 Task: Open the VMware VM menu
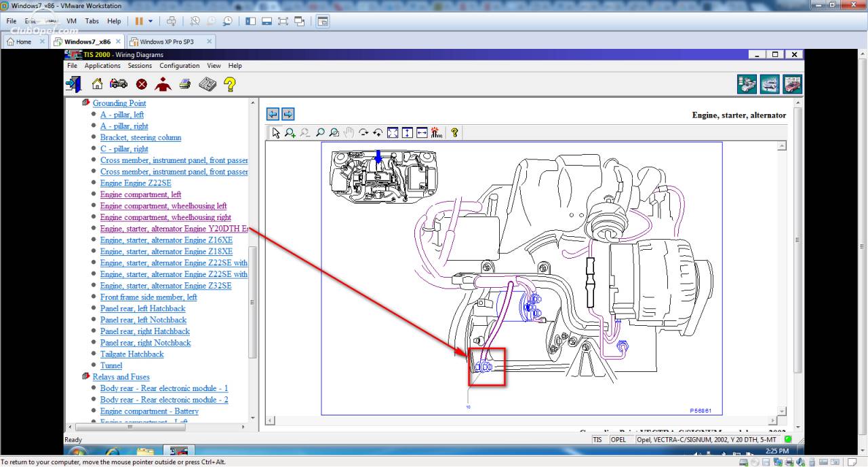coord(71,21)
